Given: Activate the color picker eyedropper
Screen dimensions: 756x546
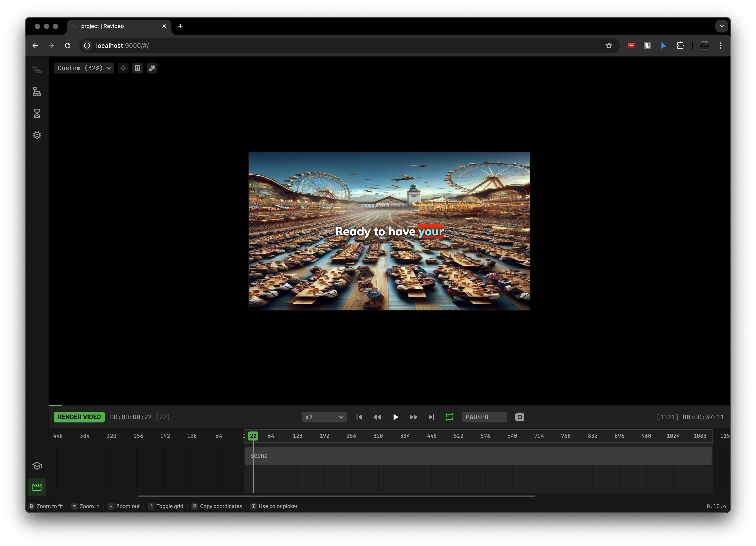Looking at the screenshot, I should point(152,68).
